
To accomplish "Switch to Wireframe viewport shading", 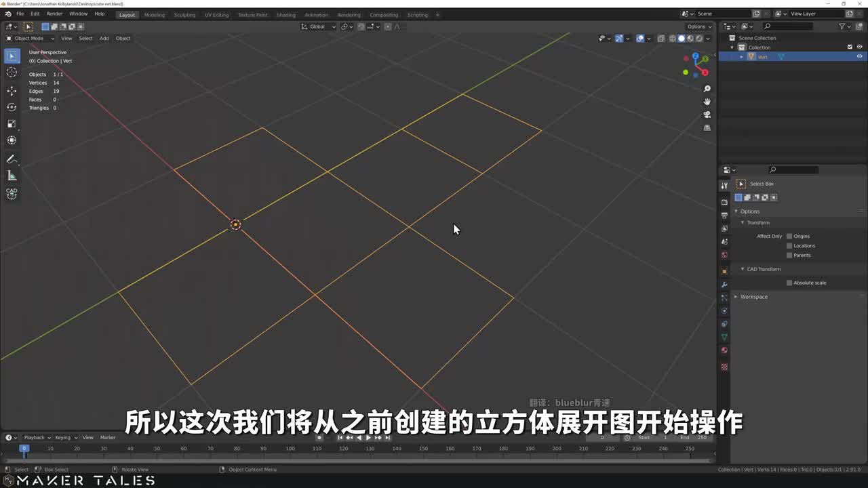I will point(673,39).
